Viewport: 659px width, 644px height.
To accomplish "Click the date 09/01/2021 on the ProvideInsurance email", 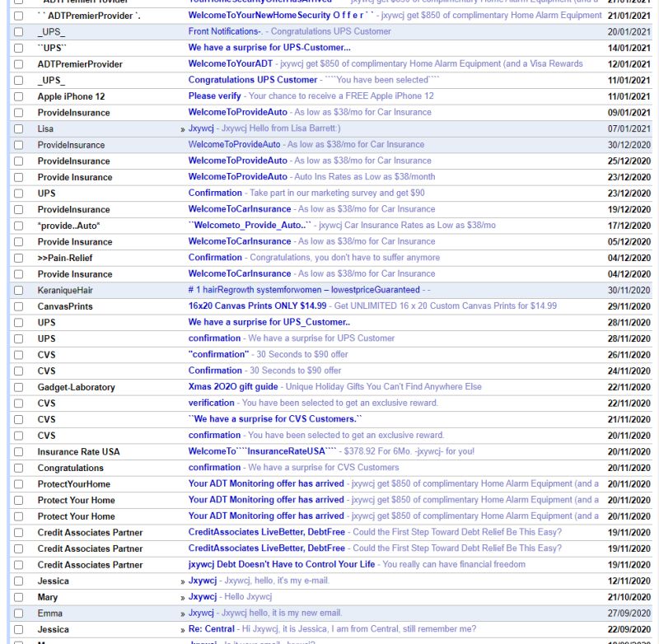I will click(x=629, y=113).
